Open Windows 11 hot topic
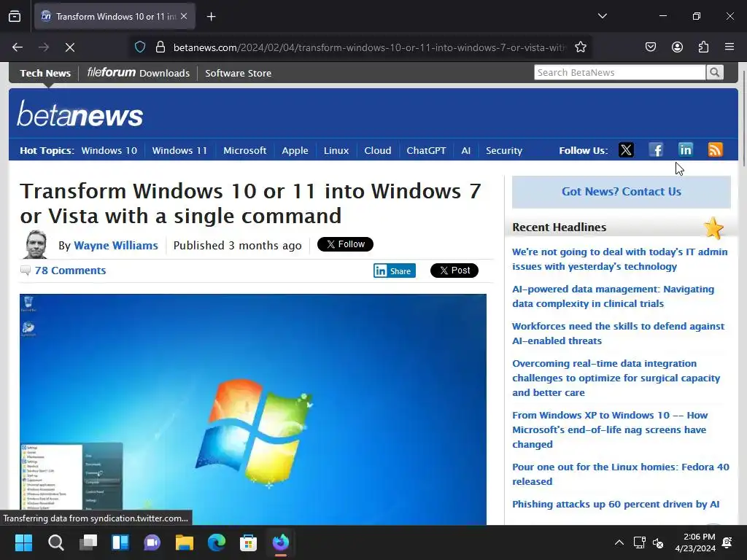 (x=179, y=150)
